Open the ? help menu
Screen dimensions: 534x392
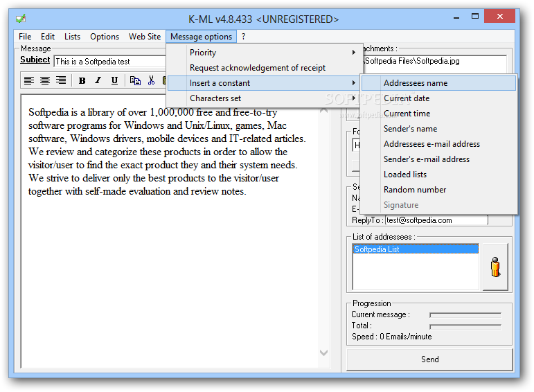243,37
